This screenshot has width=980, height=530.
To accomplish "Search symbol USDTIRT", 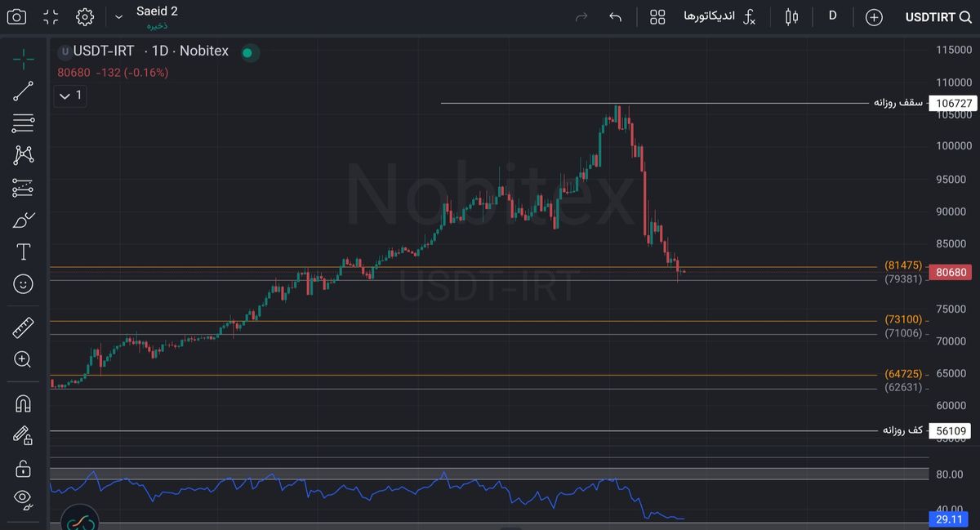I will [938, 17].
